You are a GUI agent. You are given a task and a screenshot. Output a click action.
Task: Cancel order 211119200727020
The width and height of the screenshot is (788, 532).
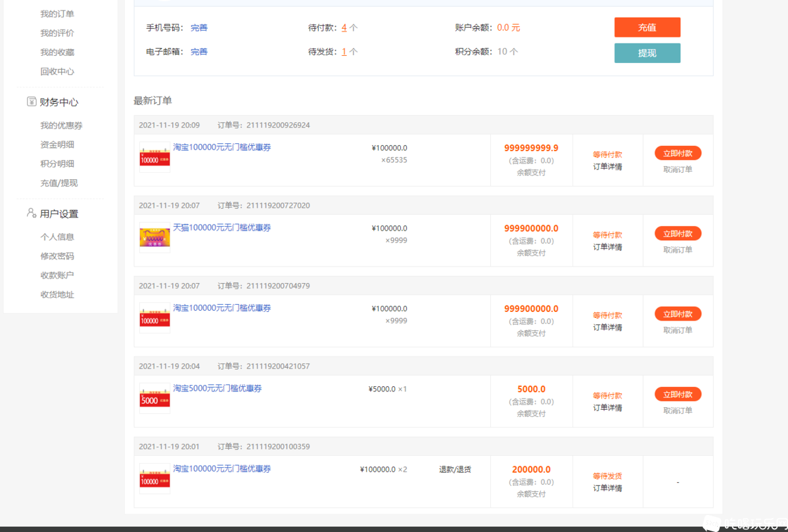point(678,250)
